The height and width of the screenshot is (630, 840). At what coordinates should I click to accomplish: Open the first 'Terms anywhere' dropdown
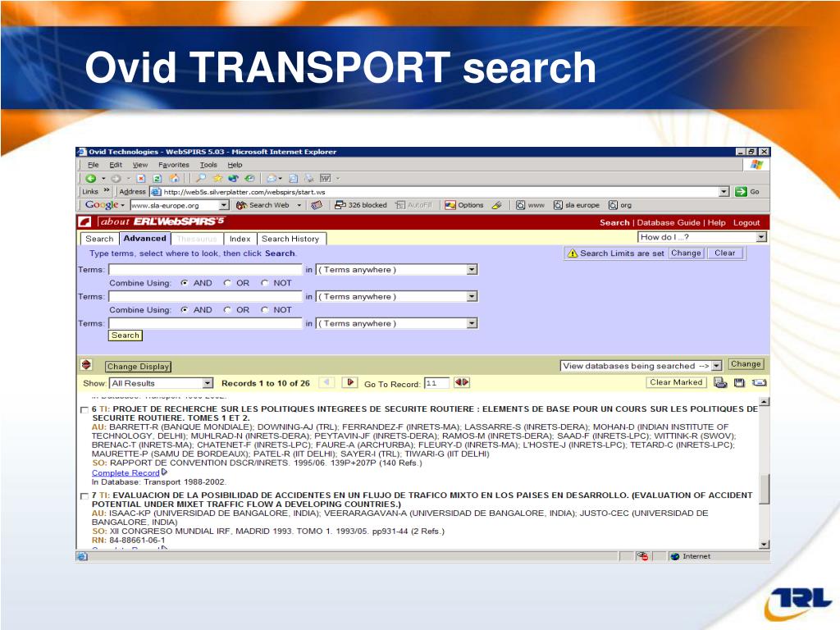(396, 269)
